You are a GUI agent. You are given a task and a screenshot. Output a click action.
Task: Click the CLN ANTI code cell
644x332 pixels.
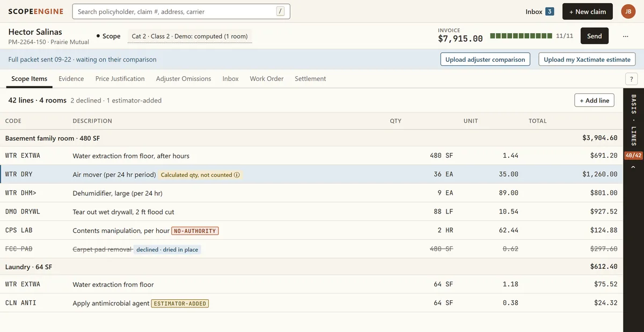(x=20, y=303)
